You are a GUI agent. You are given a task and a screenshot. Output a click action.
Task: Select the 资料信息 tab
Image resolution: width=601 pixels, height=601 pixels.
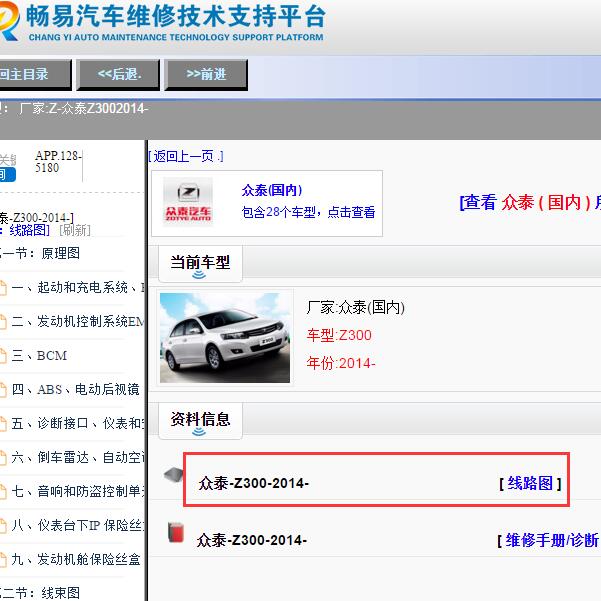pyautogui.click(x=200, y=420)
